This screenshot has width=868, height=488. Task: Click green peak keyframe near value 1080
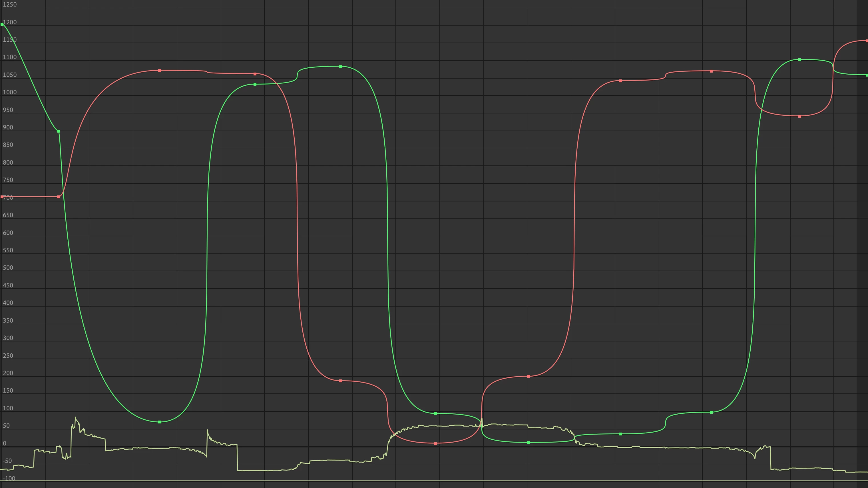coord(341,67)
